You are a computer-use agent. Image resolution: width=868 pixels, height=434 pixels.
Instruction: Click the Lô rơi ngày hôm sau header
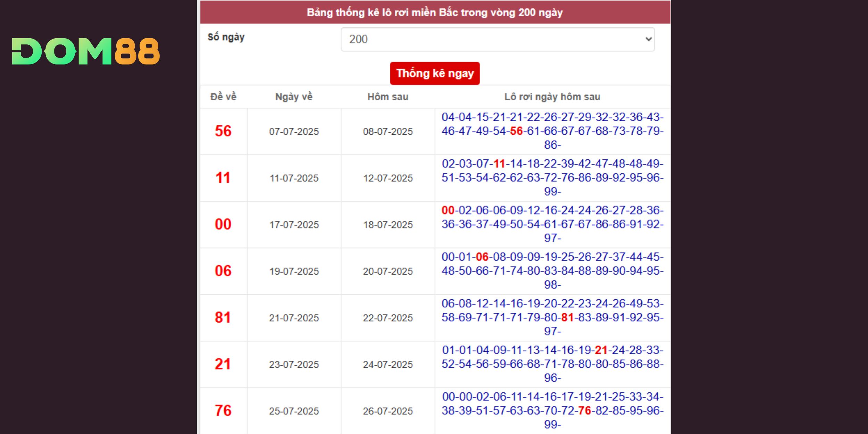point(552,97)
